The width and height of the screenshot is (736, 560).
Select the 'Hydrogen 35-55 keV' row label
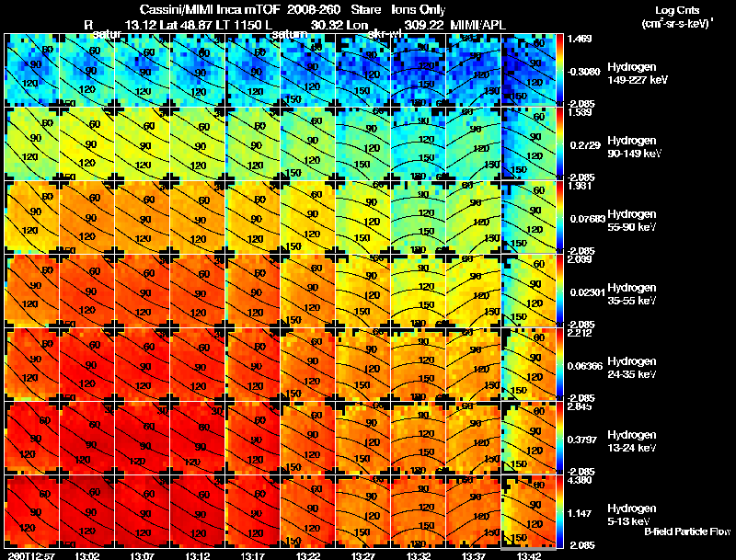632,293
